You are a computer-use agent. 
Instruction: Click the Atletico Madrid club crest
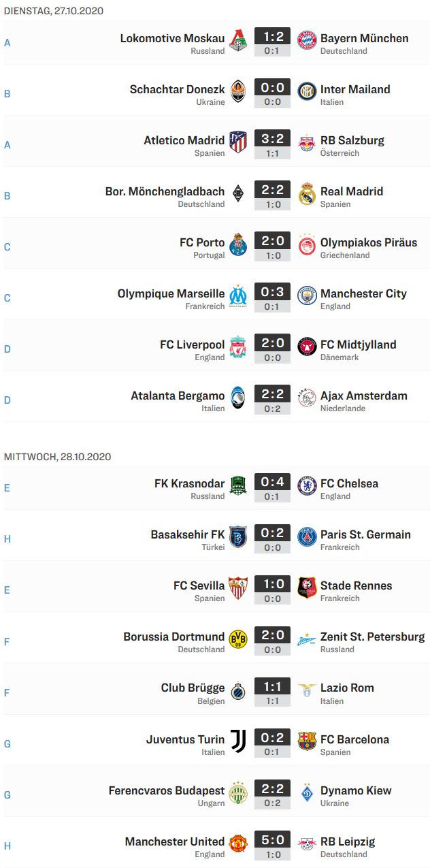tap(238, 142)
